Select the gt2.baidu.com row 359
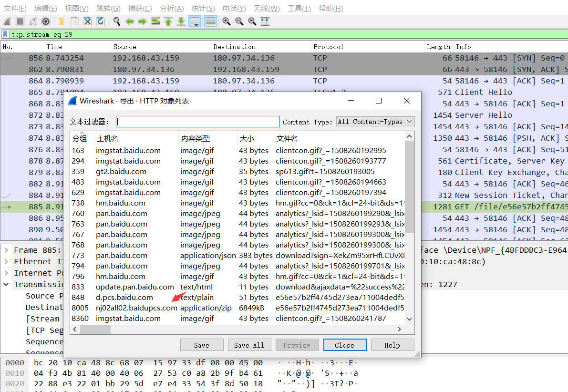 tap(238, 171)
